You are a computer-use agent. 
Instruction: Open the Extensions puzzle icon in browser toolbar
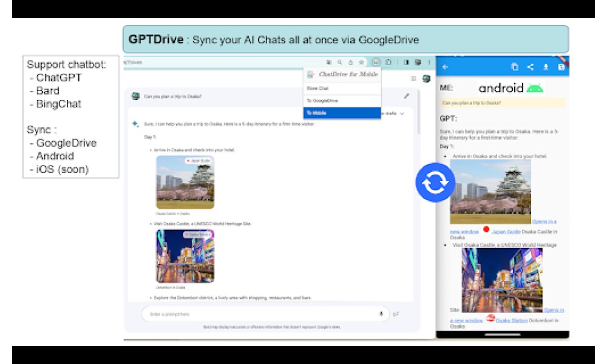coord(388,62)
